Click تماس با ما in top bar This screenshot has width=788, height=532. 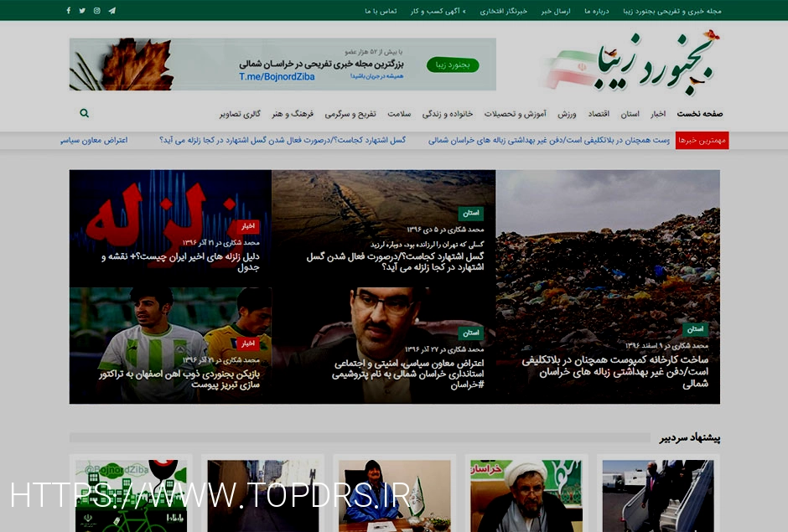[381, 11]
